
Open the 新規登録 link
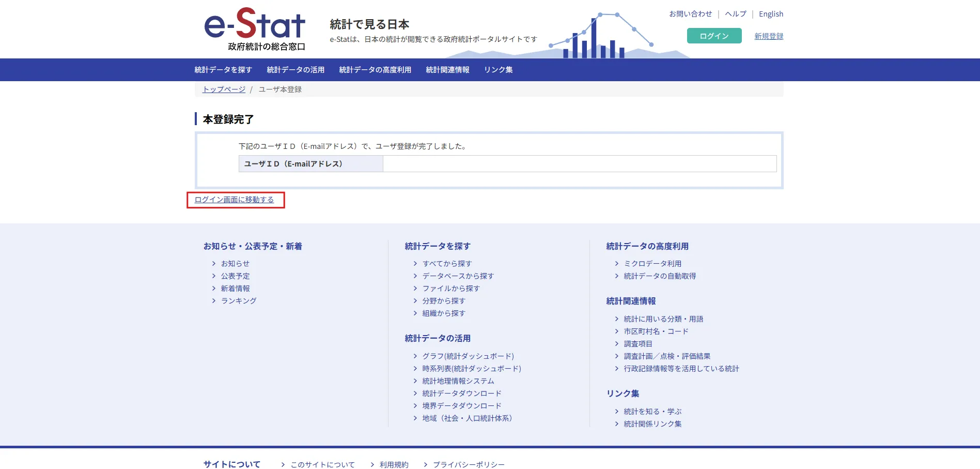coord(769,36)
